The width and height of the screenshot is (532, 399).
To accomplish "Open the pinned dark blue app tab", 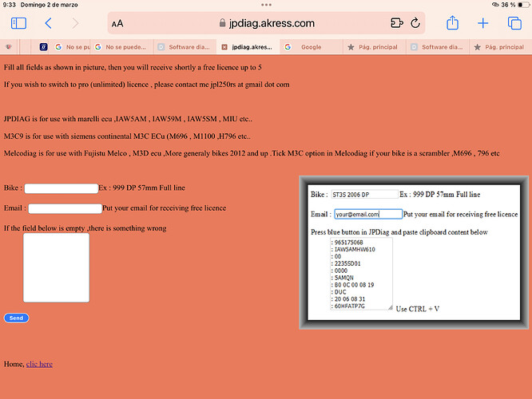I will pyautogui.click(x=43, y=47).
